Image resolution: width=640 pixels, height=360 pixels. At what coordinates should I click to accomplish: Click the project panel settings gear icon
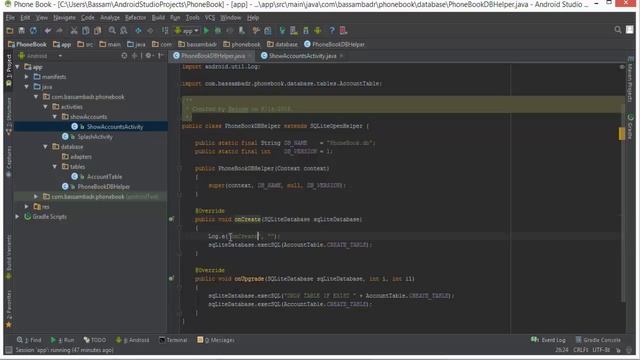click(149, 56)
